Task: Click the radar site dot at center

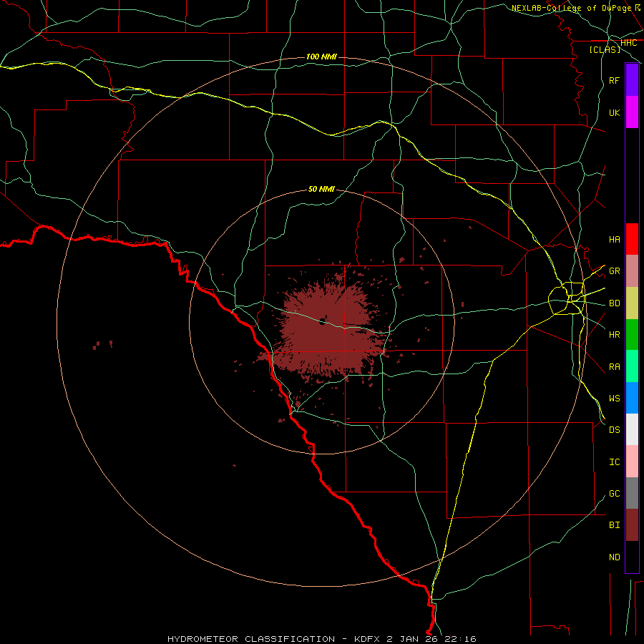Action: (323, 321)
